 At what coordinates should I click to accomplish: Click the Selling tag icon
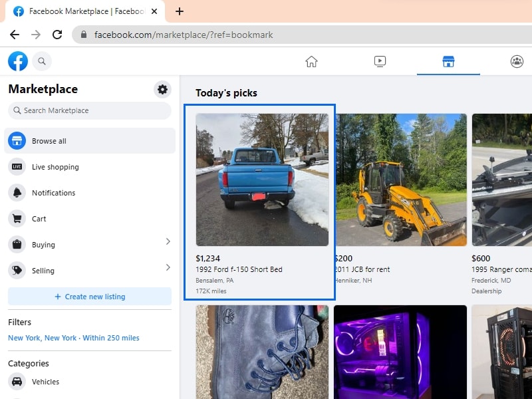pyautogui.click(x=17, y=271)
